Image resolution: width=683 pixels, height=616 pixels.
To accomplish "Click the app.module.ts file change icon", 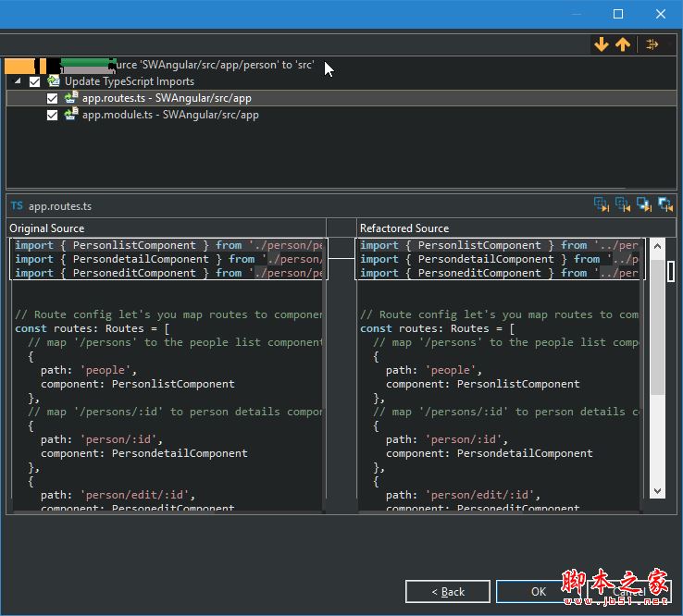I will coord(71,115).
